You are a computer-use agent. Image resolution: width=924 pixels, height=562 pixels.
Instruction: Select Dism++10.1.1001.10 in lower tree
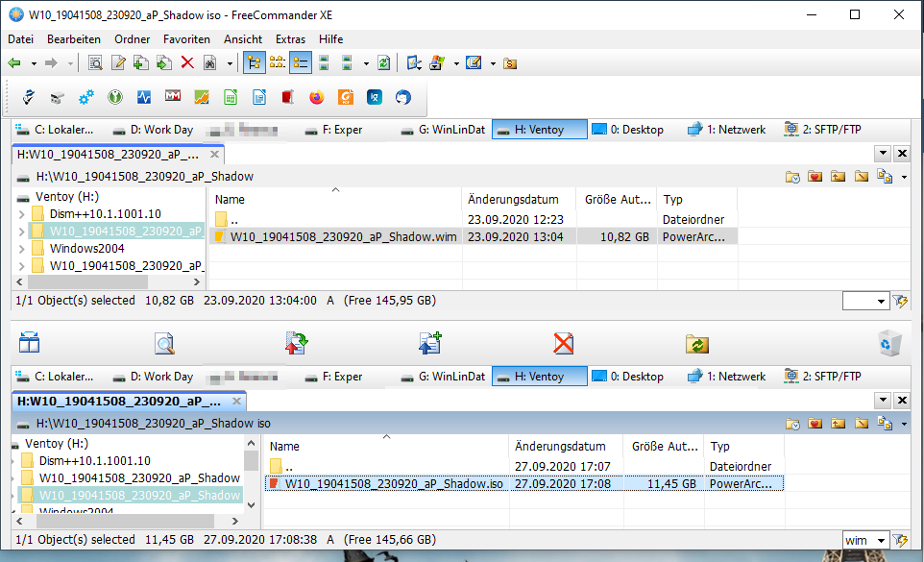pos(94,461)
